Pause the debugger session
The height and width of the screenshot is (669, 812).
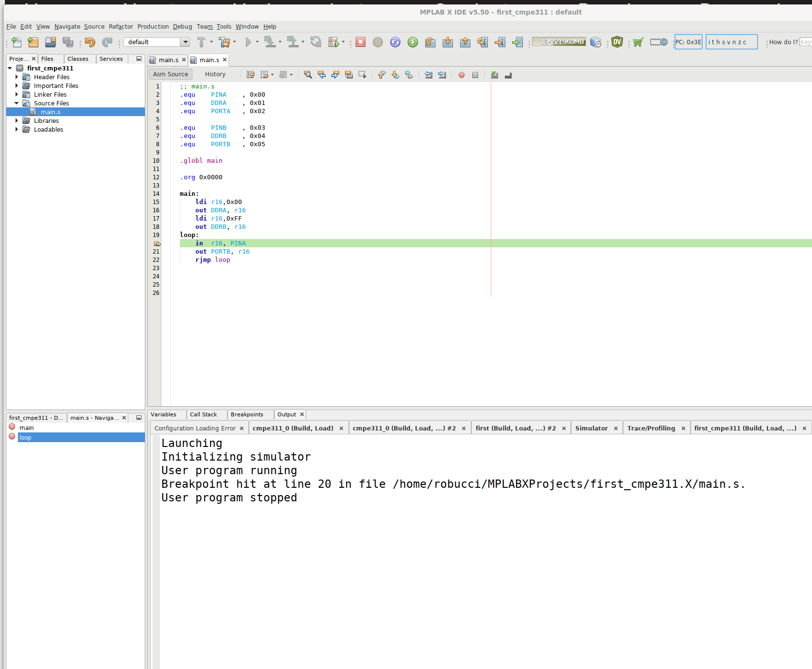tap(378, 42)
